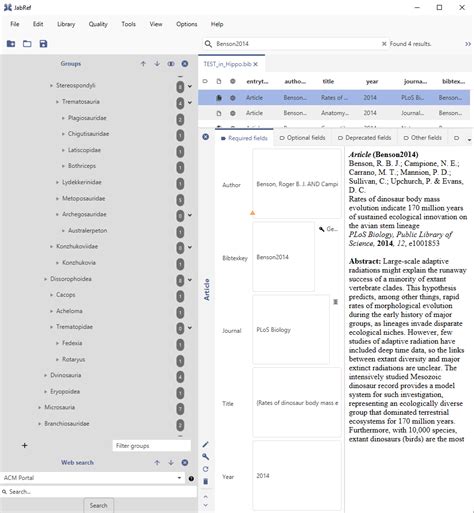Click the Search button in Web search

click(x=98, y=505)
